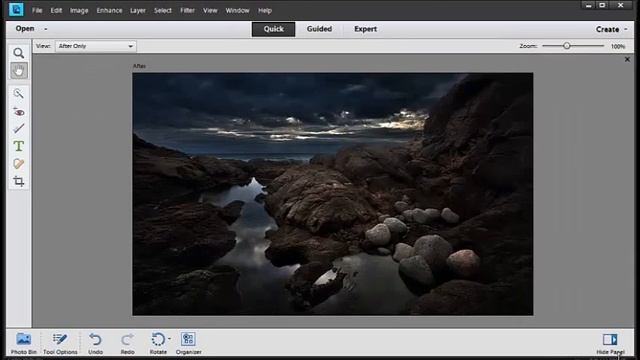Adjust the Zoom slider handle
The image size is (640, 360).
tap(567, 46)
